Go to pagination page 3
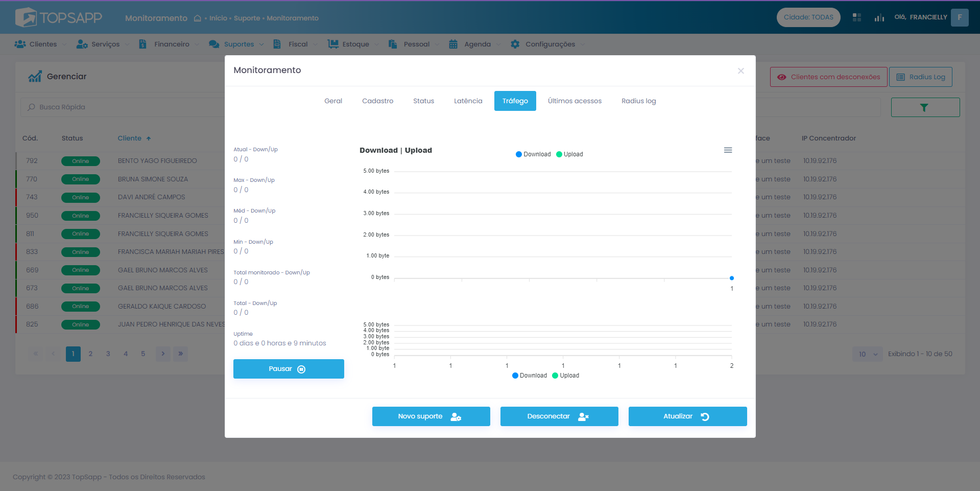Screen dimensions: 980x491 pos(108,354)
